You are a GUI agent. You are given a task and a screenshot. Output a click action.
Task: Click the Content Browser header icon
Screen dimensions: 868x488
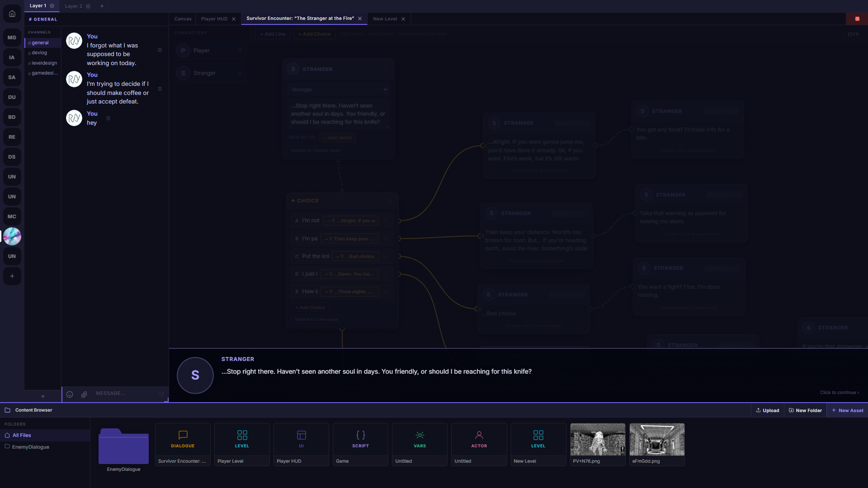coord(7,410)
